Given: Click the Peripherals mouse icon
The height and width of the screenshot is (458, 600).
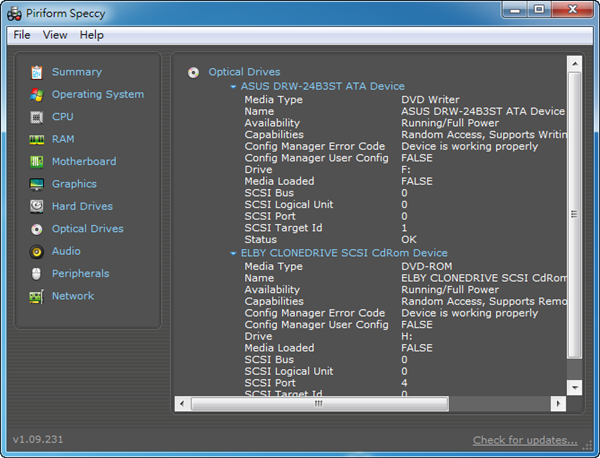Looking at the screenshot, I should (x=37, y=274).
